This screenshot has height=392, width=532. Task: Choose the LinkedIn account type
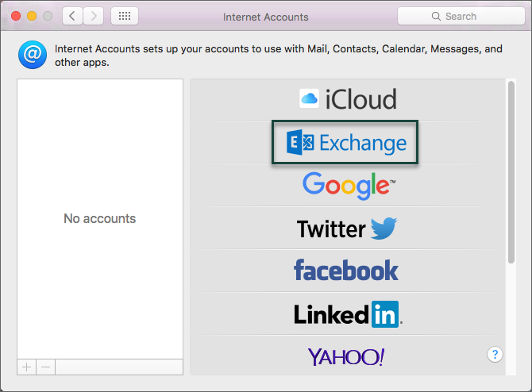[x=347, y=314]
